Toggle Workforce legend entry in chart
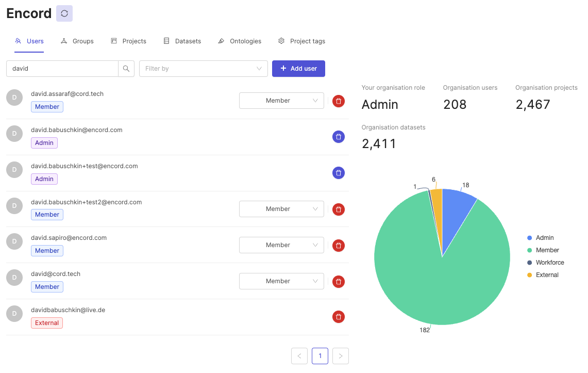Viewport: 588px width, 373px height. (x=546, y=263)
